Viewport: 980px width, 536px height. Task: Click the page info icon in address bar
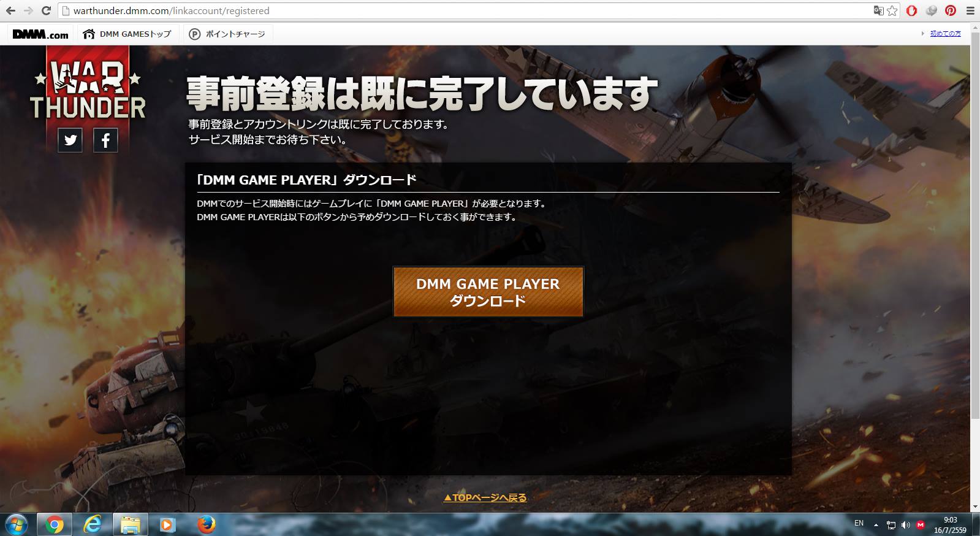point(66,10)
